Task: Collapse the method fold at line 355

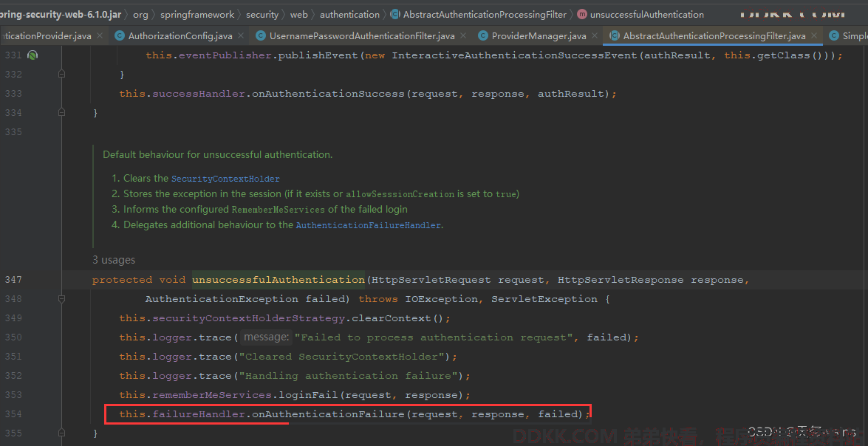Action: click(x=61, y=433)
